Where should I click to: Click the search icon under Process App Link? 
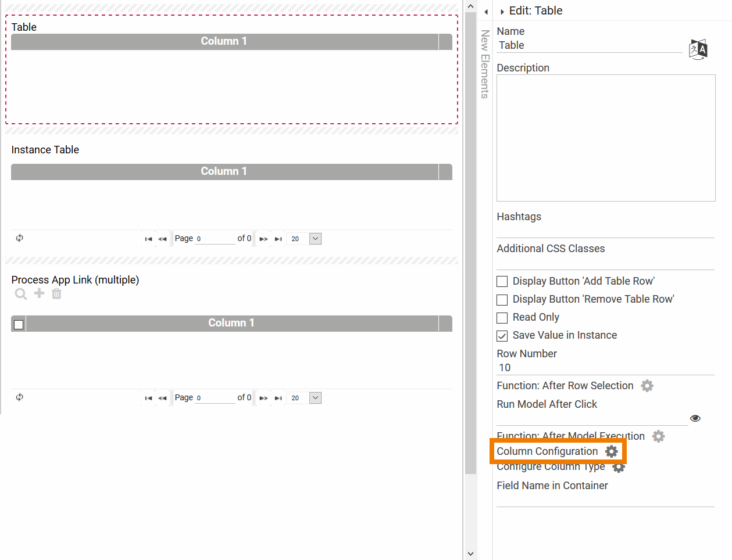(x=21, y=294)
